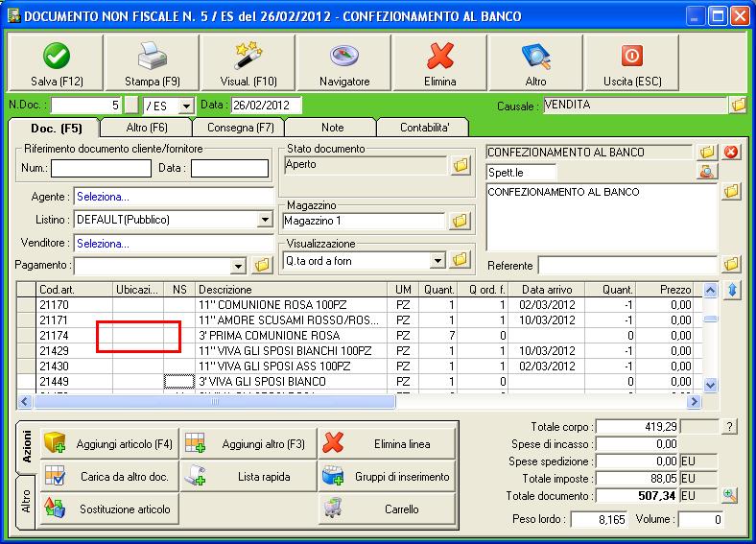Click the Num. reference input field
Image resolution: width=756 pixels, height=544 pixels.
[x=101, y=168]
